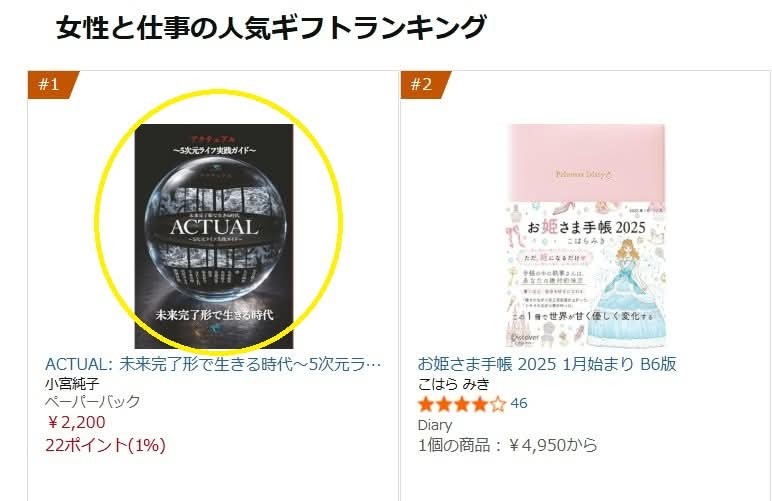Open the お姫さま手帳 2025 1月始まり B6版 link
The image size is (772, 501).
click(x=547, y=364)
